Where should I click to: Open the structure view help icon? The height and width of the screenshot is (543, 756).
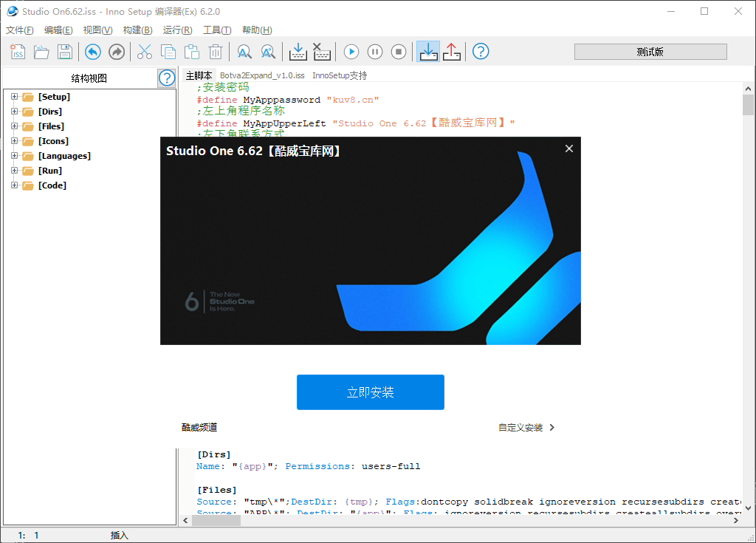click(167, 78)
